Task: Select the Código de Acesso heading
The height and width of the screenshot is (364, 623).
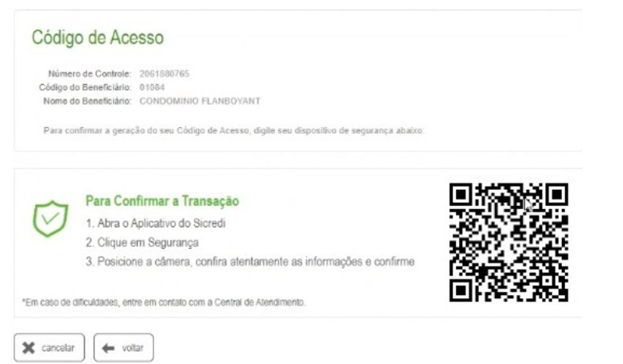Action: 98,37
